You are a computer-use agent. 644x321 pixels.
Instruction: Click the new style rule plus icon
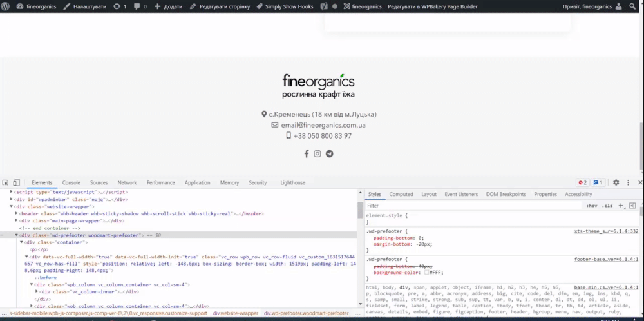(x=621, y=206)
